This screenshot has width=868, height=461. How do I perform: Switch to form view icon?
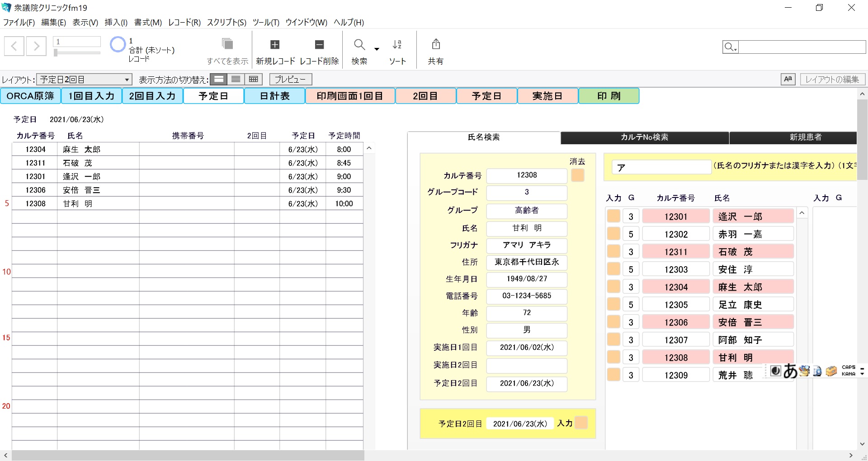pyautogui.click(x=219, y=79)
